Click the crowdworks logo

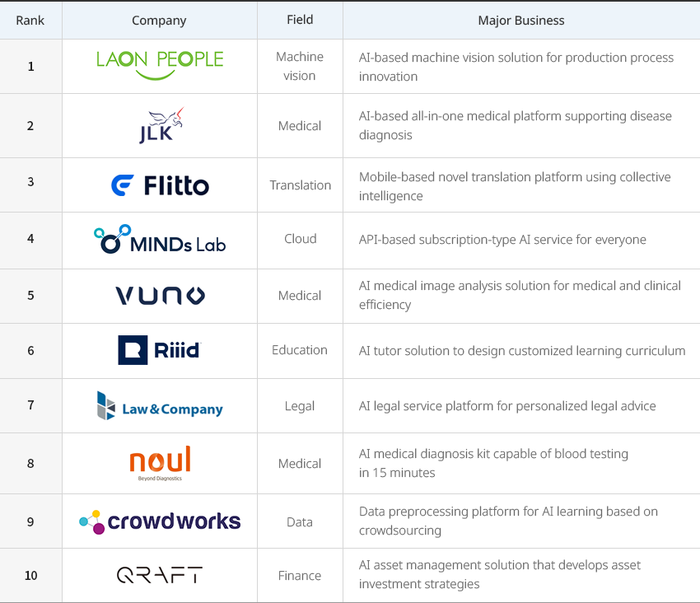pyautogui.click(x=160, y=521)
